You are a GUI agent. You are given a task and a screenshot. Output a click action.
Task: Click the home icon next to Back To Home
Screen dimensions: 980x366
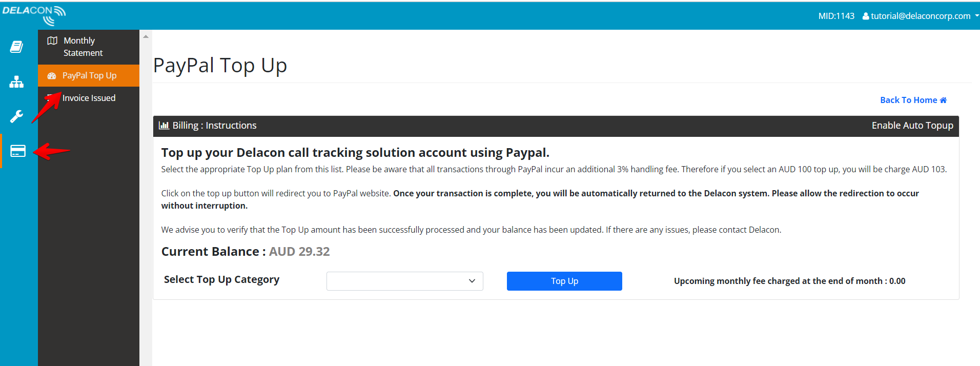coord(943,100)
